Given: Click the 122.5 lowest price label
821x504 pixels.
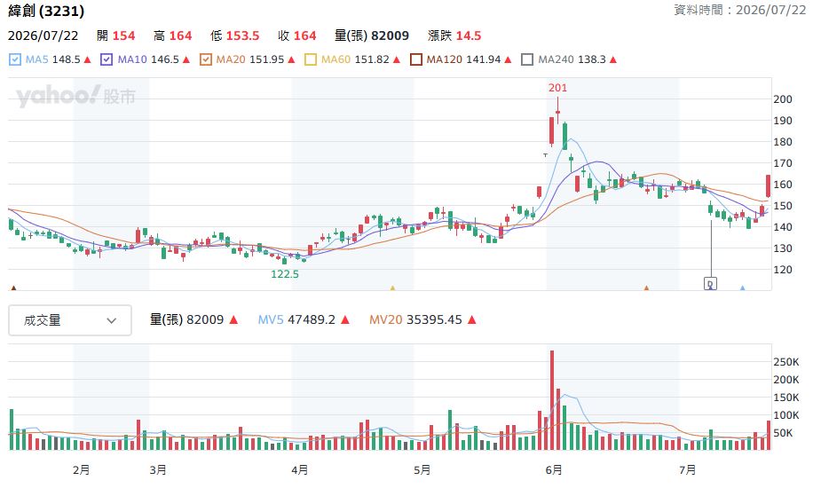Looking at the screenshot, I should [x=285, y=274].
